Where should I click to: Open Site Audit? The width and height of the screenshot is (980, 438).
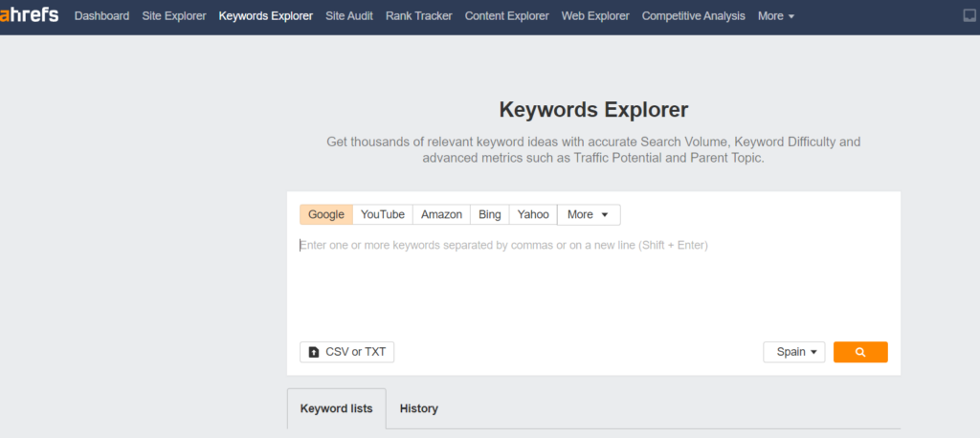click(x=348, y=16)
